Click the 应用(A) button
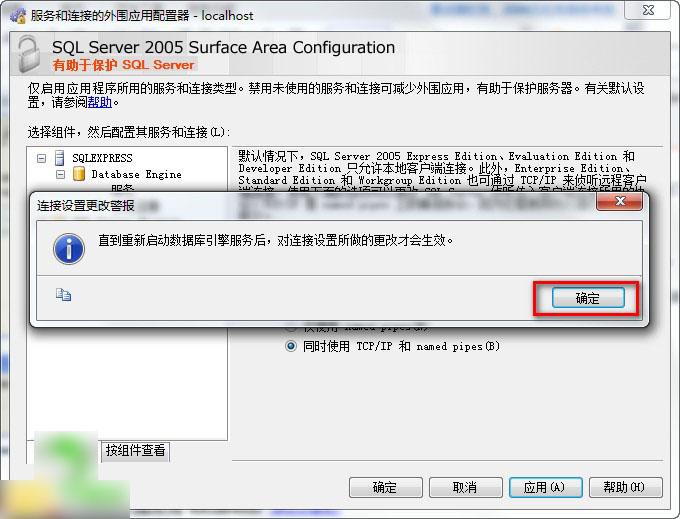This screenshot has width=680, height=519. coord(545,487)
